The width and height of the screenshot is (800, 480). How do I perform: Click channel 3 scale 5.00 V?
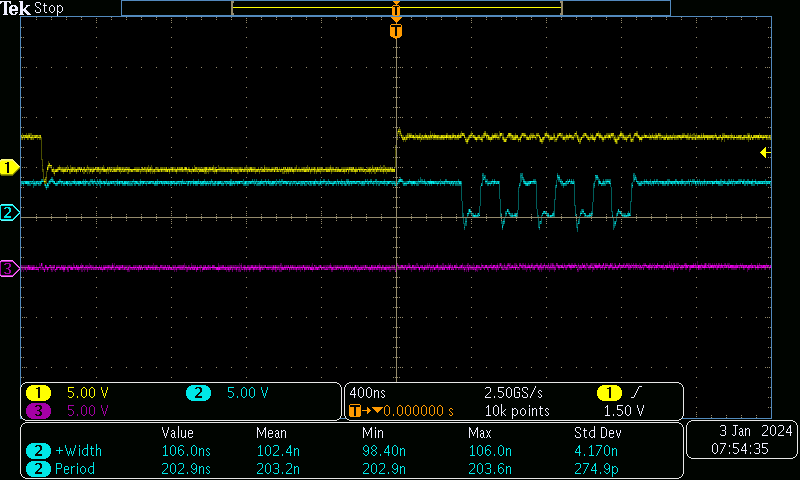tap(88, 410)
